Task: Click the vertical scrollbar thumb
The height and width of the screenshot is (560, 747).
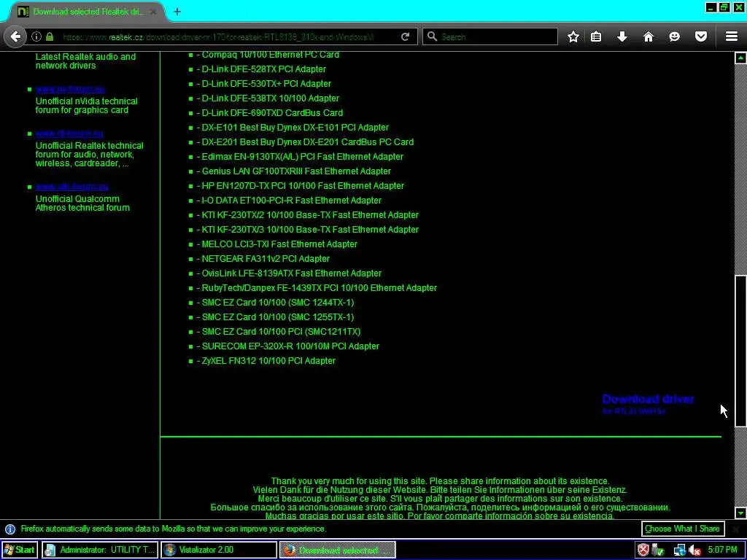Action: (x=740, y=351)
